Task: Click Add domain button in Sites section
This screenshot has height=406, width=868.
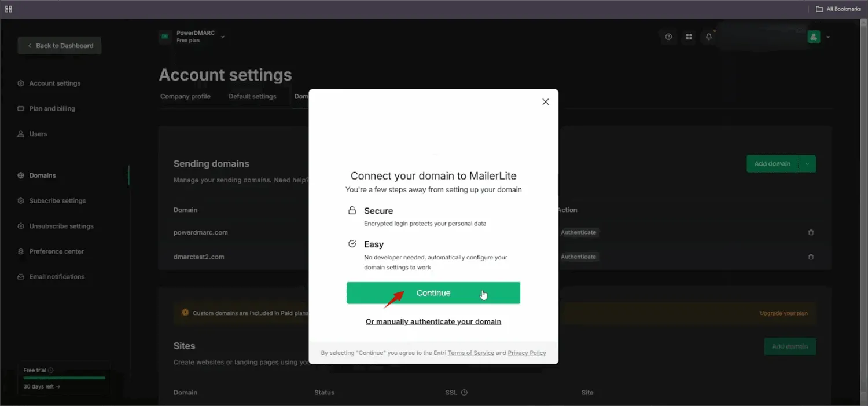Action: point(790,347)
